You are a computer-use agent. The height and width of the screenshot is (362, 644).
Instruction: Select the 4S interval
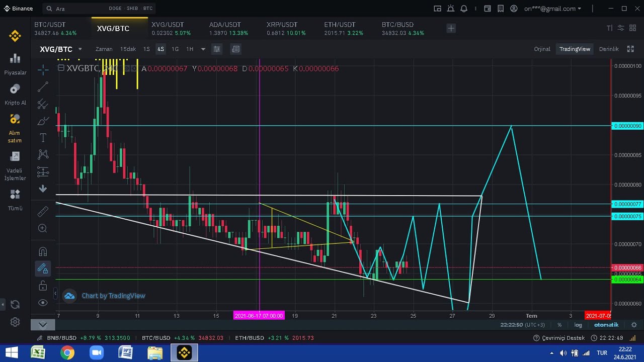pyautogui.click(x=160, y=49)
